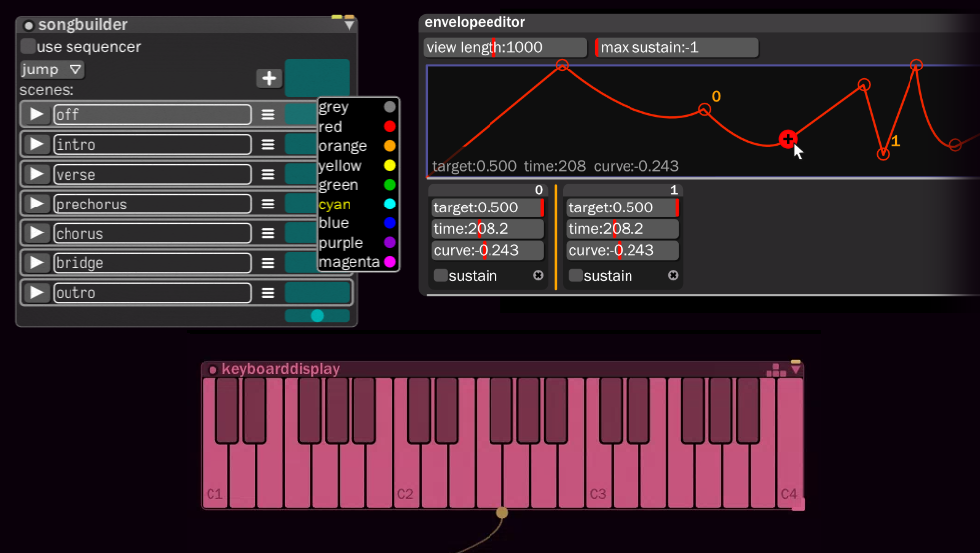
Task: Click the grip handle of 'verse' scene
Action: [x=268, y=175]
